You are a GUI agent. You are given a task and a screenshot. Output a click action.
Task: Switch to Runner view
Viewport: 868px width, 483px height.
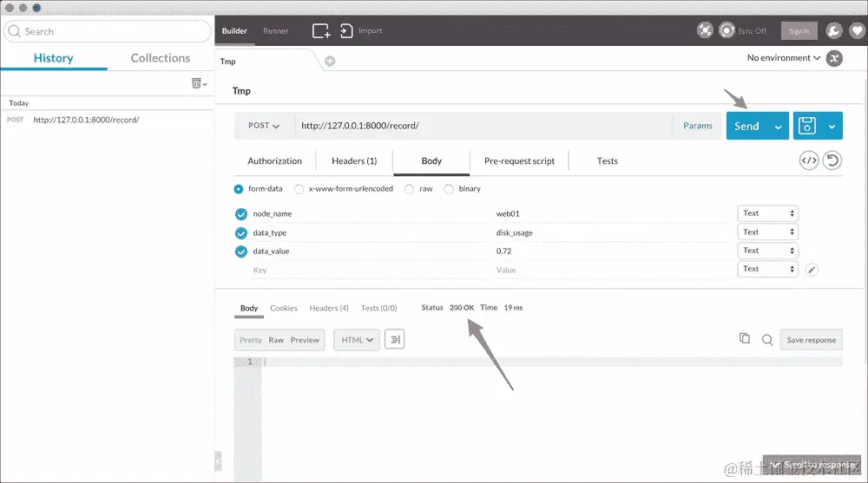(x=275, y=31)
